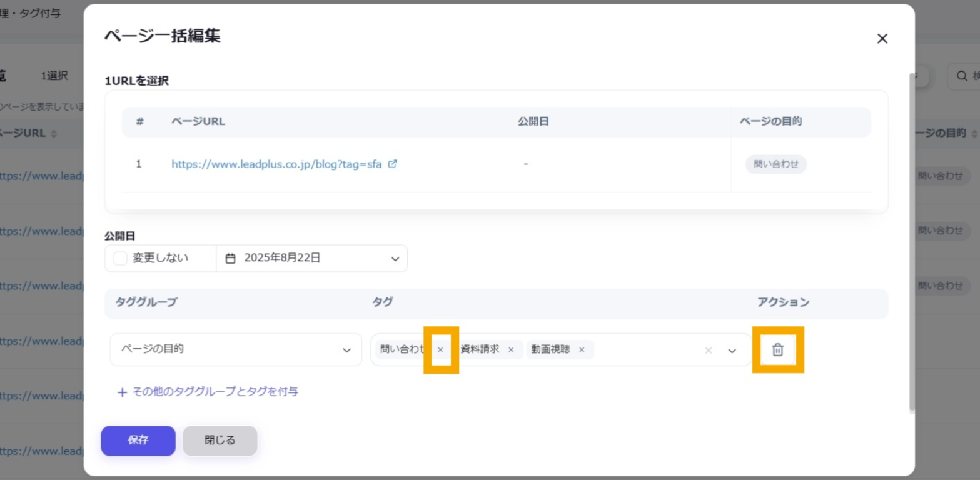Viewport: 980px width, 480px height.
Task: Clear all selected tags in tag field
Action: coord(709,351)
